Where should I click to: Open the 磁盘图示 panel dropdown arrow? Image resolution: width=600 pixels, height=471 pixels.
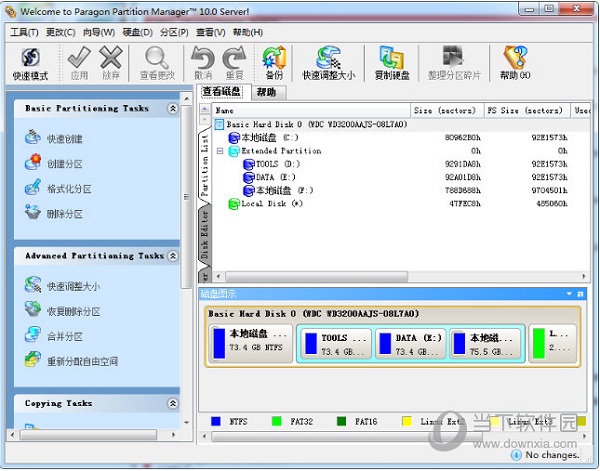coord(569,294)
